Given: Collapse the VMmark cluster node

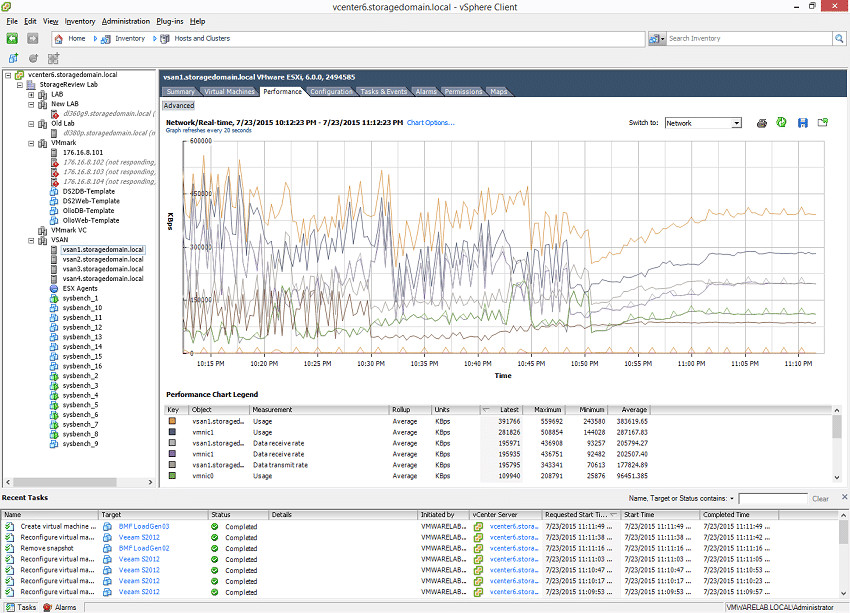Looking at the screenshot, I should point(31,143).
